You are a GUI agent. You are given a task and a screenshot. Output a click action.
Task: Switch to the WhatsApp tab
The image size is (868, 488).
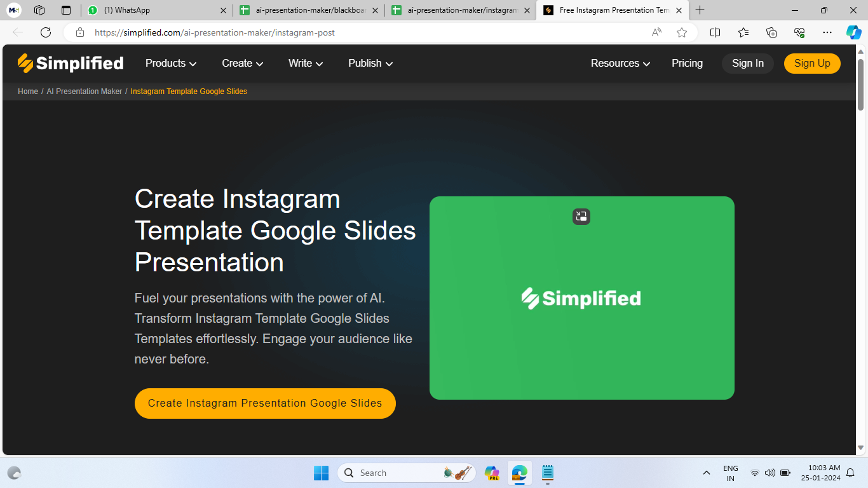156,10
